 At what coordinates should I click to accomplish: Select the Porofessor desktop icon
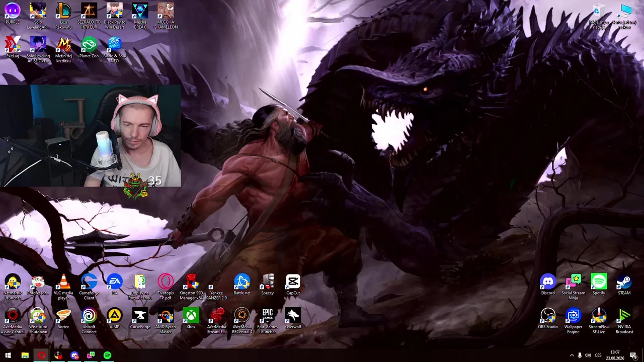pos(38,285)
